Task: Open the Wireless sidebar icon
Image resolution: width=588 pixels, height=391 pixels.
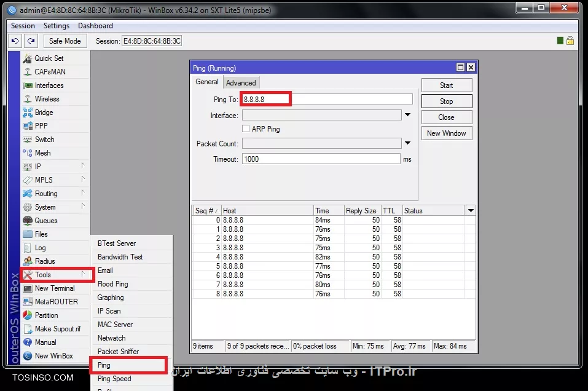Action: tap(28, 99)
